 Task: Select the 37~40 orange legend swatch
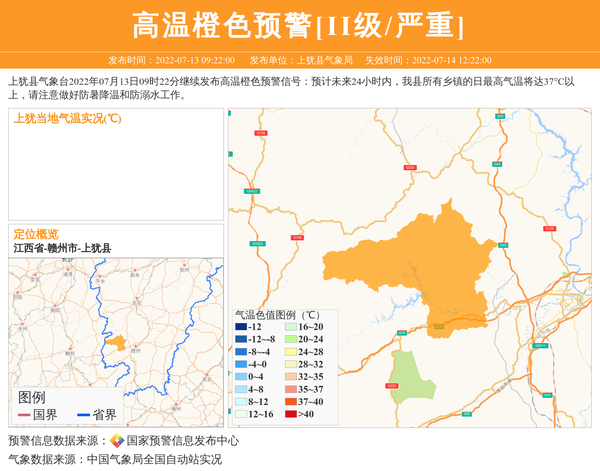(291, 401)
